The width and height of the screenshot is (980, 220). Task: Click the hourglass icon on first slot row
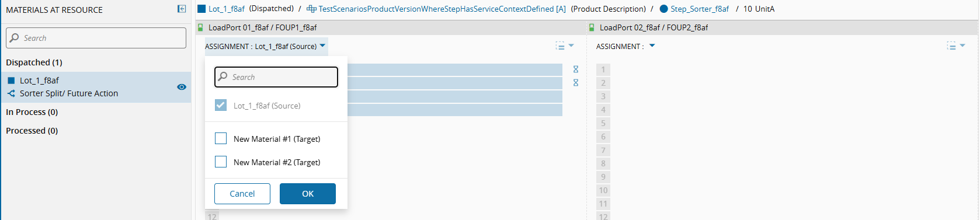pos(576,69)
